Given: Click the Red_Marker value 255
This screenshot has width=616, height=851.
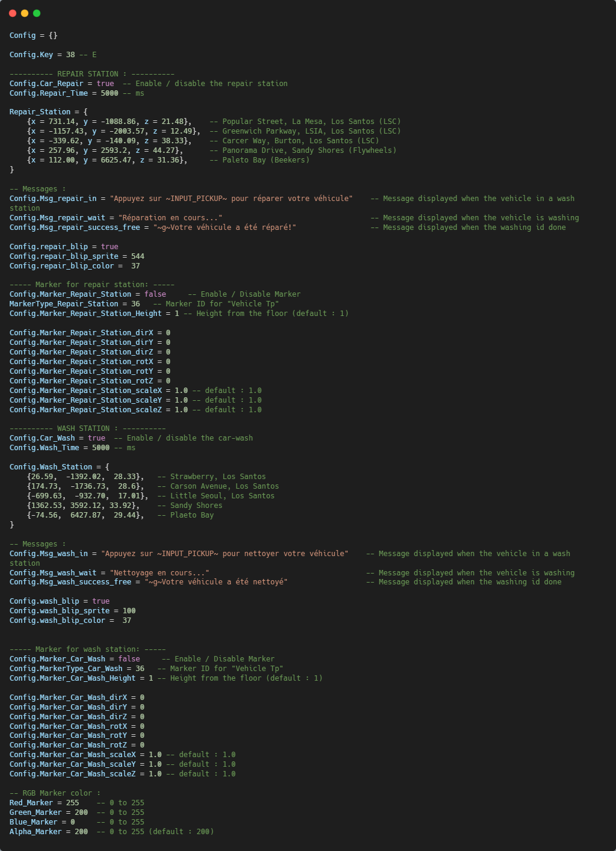Looking at the screenshot, I should 73,803.
